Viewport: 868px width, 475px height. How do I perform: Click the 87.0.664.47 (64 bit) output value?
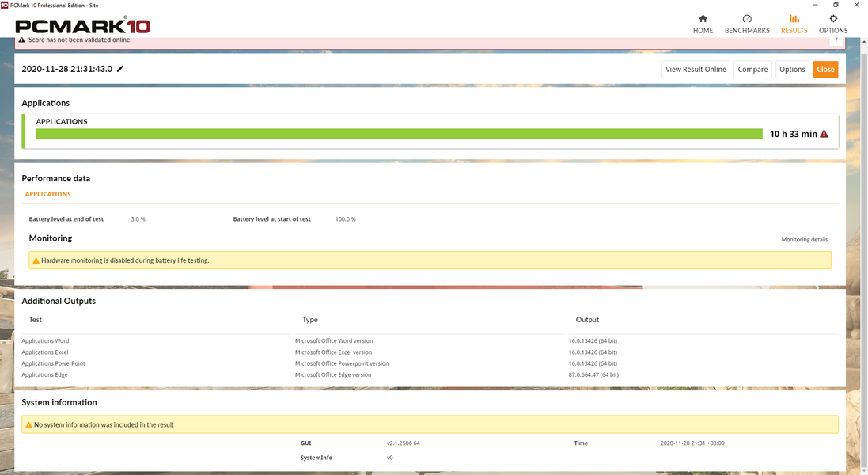(x=593, y=374)
